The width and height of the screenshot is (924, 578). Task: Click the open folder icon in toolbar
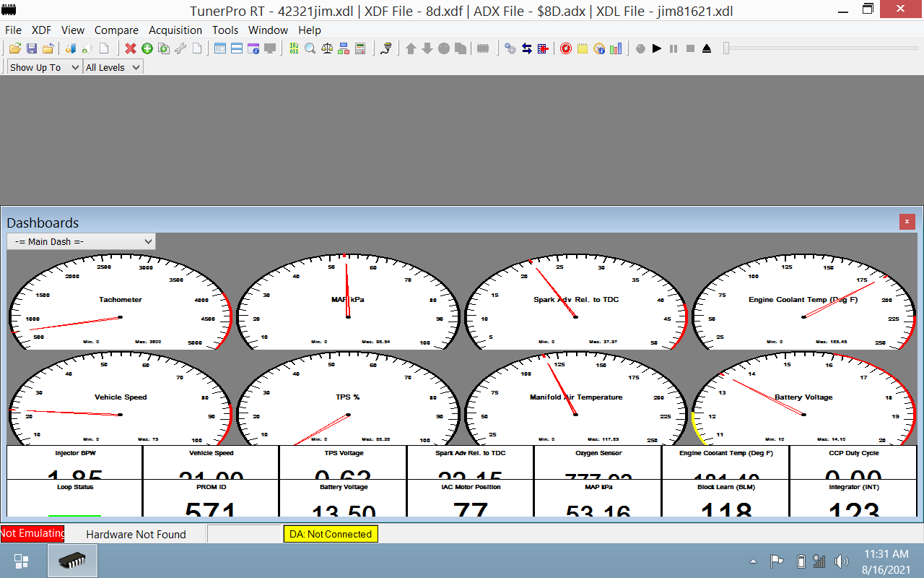(x=15, y=48)
